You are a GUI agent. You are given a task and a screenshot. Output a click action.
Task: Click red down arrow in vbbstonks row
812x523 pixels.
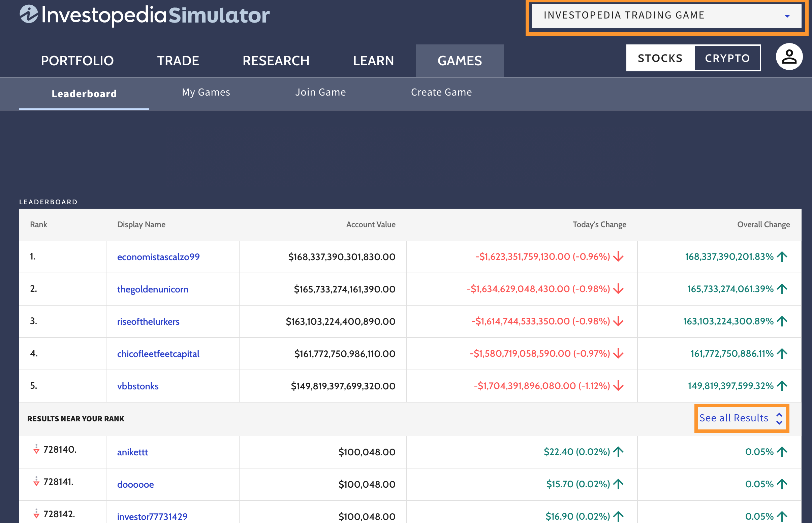618,386
